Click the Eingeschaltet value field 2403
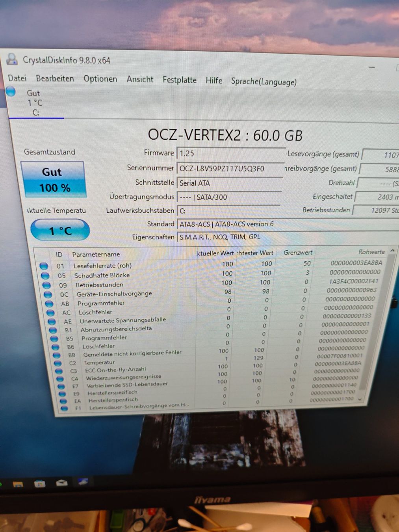 tap(378, 197)
